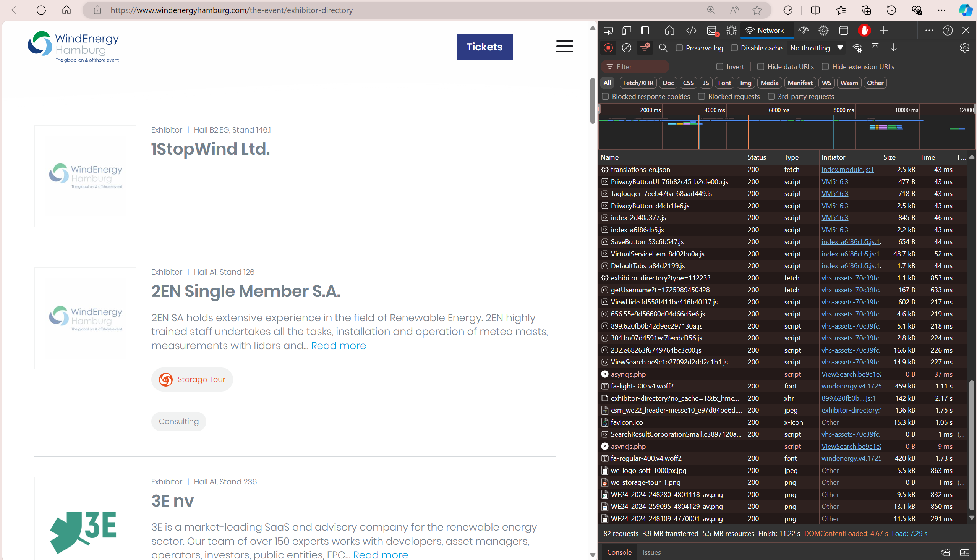Select the favicon.ico request row

(783, 422)
